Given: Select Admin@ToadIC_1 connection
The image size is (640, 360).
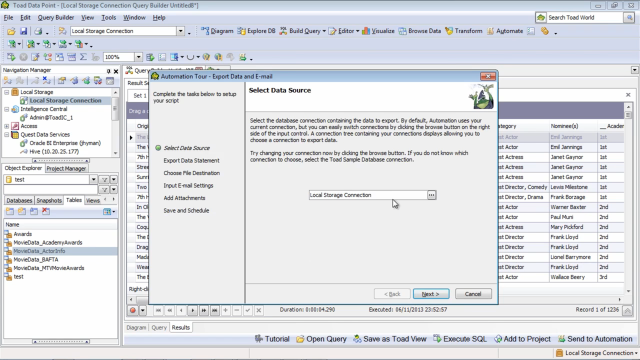Looking at the screenshot, I should pyautogui.click(x=51, y=118).
